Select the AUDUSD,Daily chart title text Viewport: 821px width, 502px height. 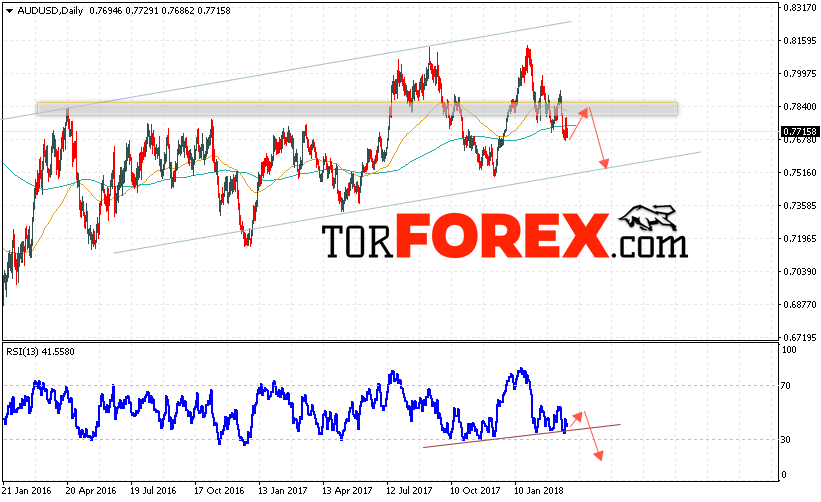50,10
